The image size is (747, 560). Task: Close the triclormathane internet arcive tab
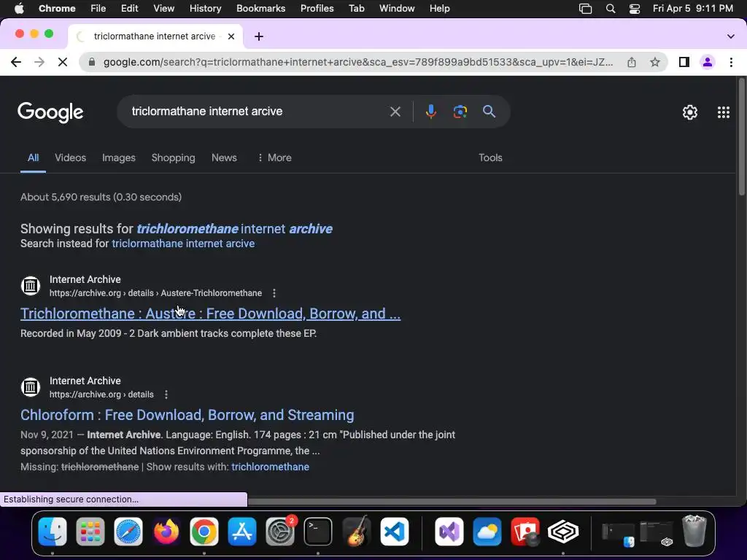[231, 36]
